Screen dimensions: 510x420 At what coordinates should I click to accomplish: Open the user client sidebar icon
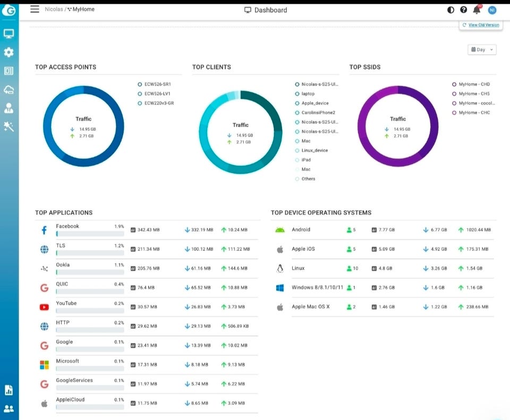click(x=9, y=108)
